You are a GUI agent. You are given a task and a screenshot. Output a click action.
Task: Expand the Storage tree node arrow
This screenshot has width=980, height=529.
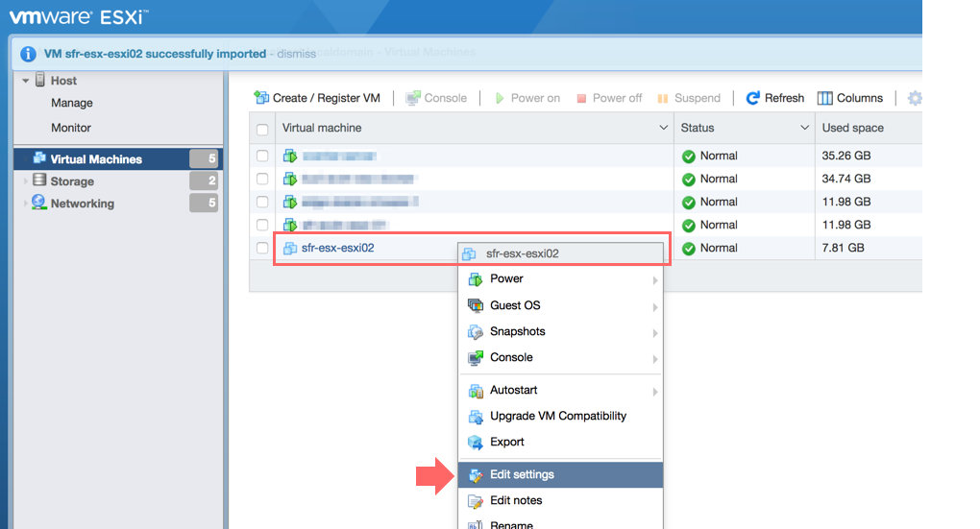coord(26,181)
